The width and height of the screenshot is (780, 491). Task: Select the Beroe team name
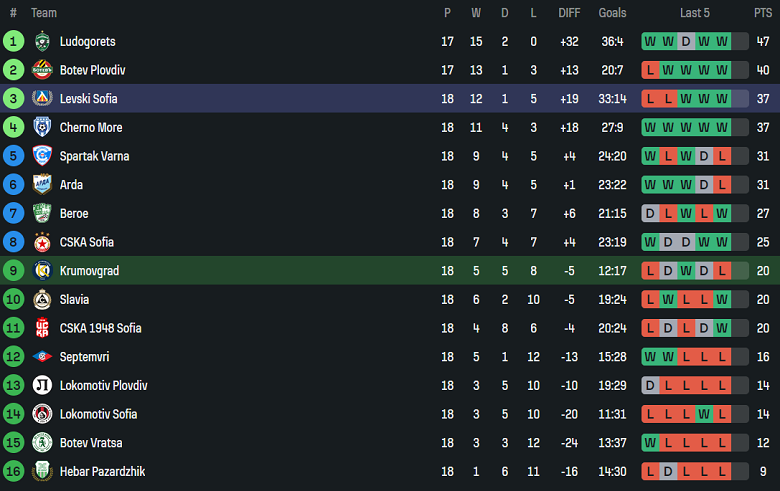coord(74,213)
